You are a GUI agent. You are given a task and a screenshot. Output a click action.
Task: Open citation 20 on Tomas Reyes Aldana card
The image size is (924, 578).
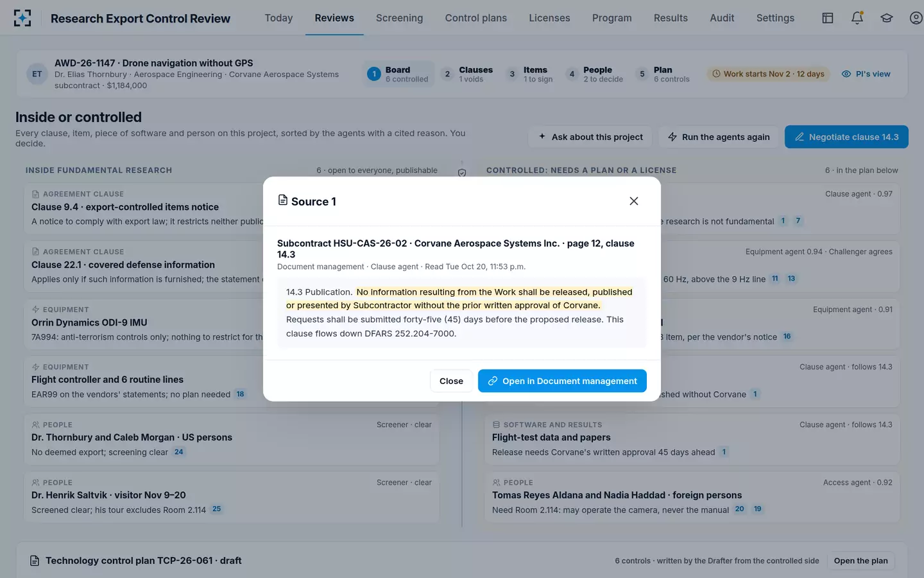[739, 509]
